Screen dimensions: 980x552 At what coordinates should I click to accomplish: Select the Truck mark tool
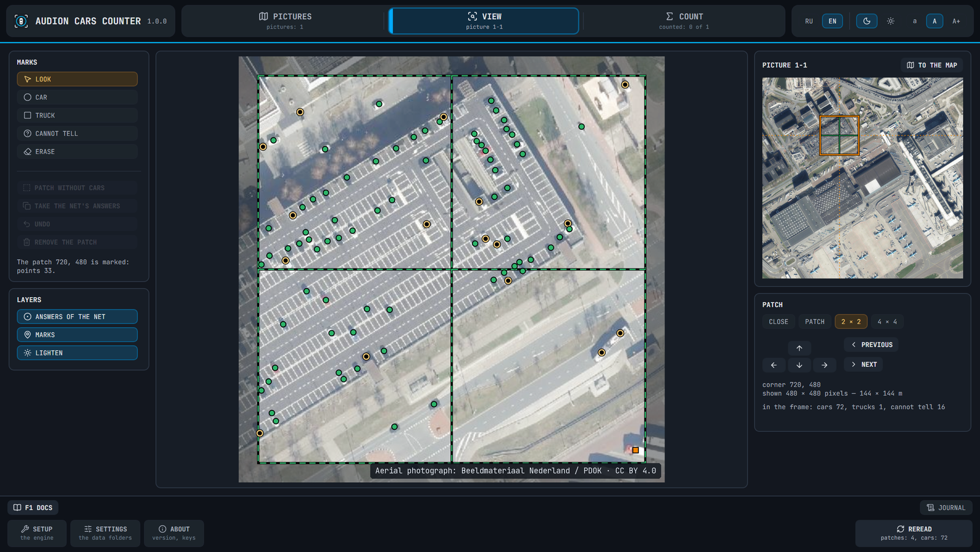(x=77, y=115)
